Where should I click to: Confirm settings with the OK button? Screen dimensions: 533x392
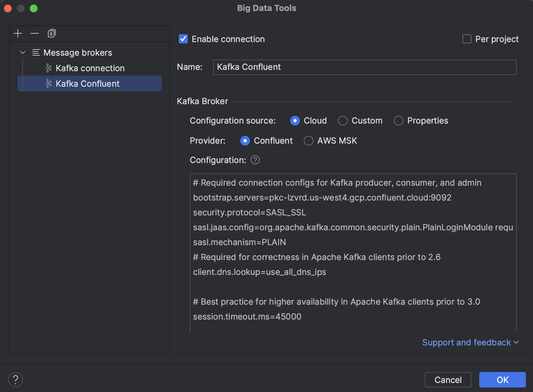(x=502, y=380)
